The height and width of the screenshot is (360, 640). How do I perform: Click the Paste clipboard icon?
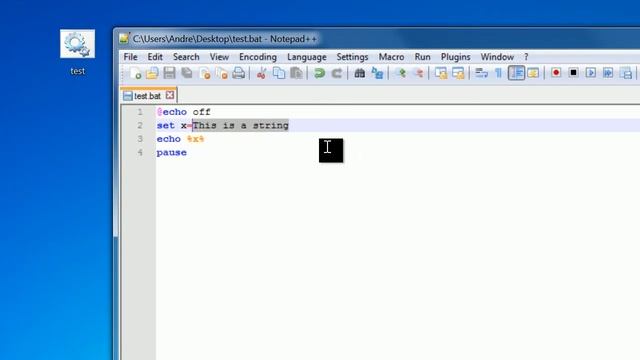tap(296, 73)
